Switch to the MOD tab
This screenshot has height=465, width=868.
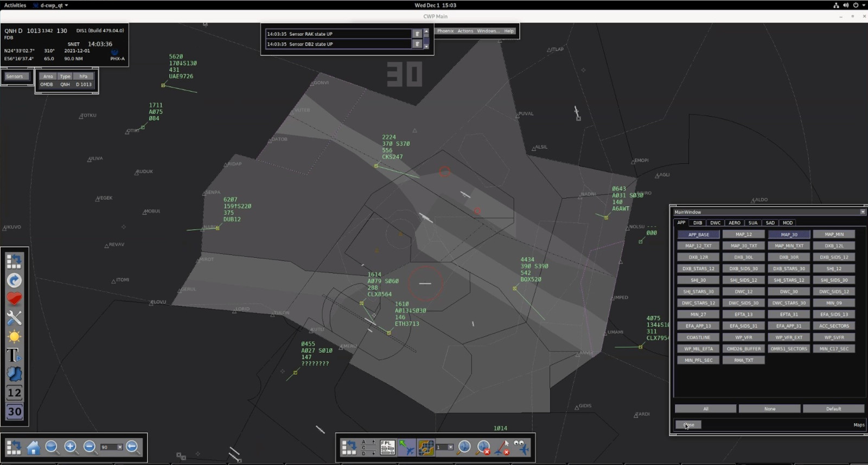click(x=788, y=223)
